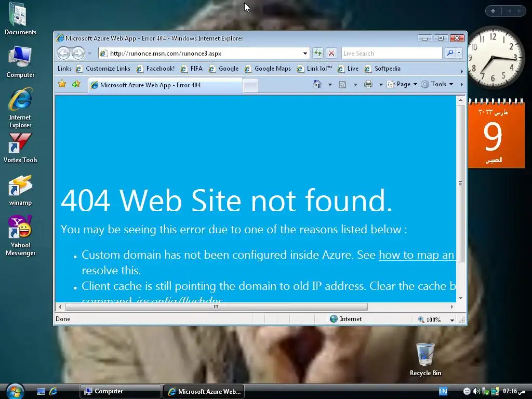532x399 pixels.
Task: Open the Favorites Center star icon
Action: tap(62, 84)
